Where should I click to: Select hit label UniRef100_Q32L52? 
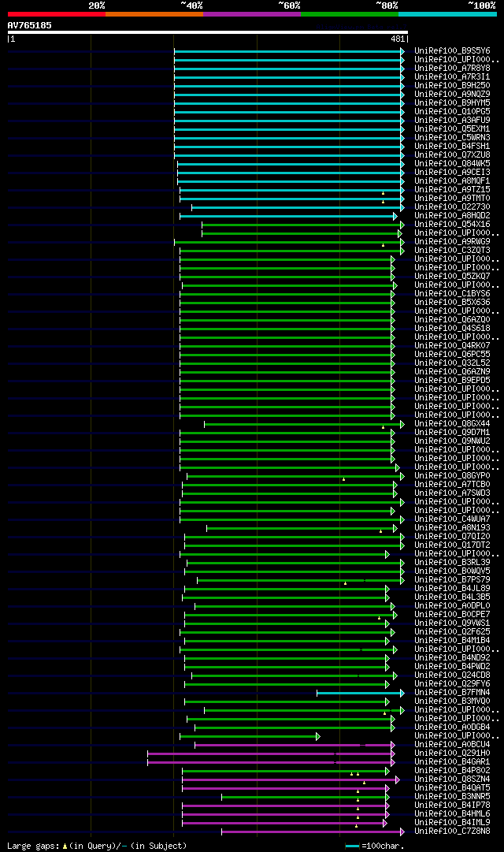pyautogui.click(x=452, y=363)
